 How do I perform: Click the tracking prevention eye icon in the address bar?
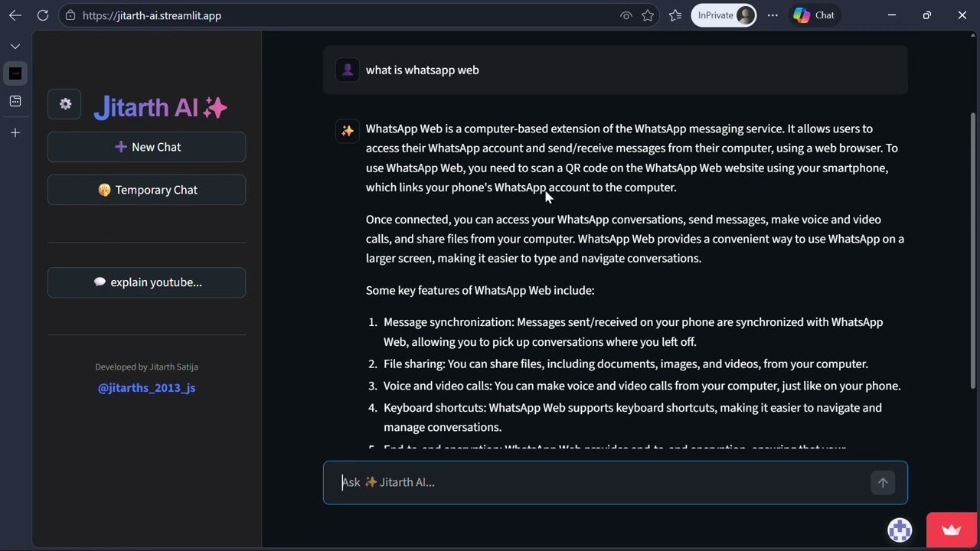(x=626, y=15)
